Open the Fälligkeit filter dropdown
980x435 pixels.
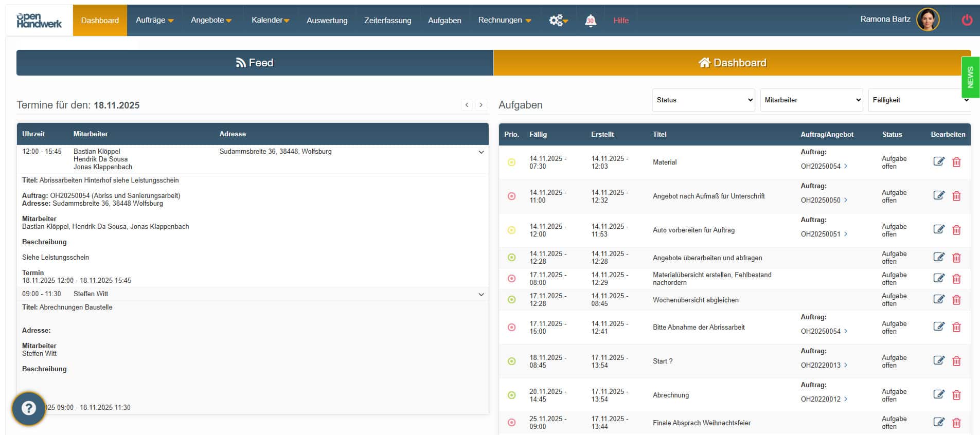919,100
